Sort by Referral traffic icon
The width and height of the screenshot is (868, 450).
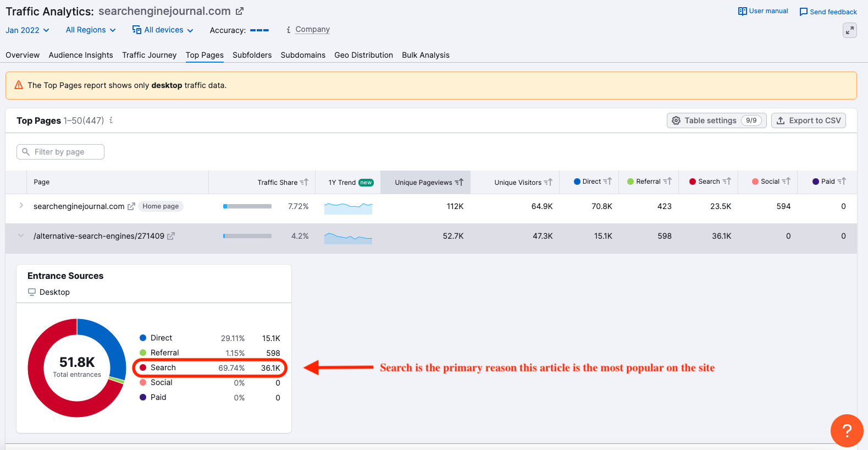pos(667,181)
